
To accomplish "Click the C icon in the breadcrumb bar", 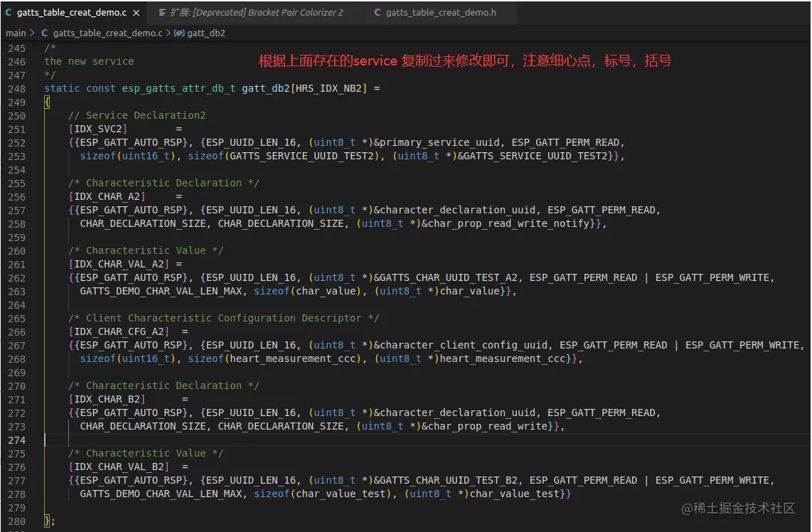I will pyautogui.click(x=45, y=33).
